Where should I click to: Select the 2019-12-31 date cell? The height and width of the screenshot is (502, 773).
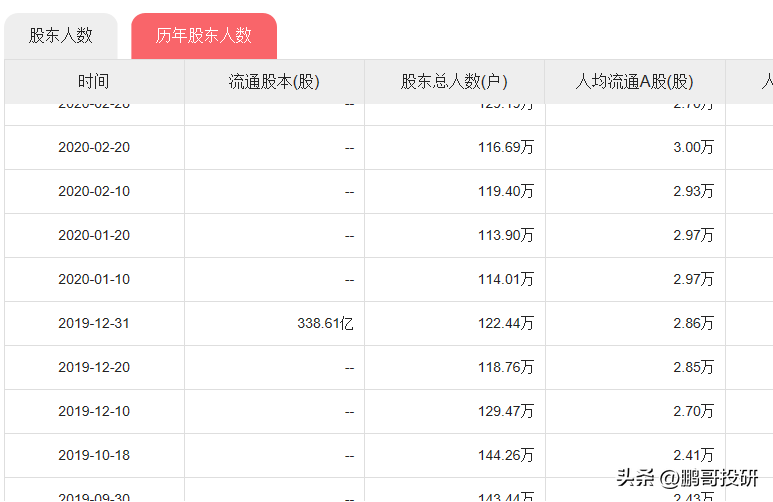[94, 324]
